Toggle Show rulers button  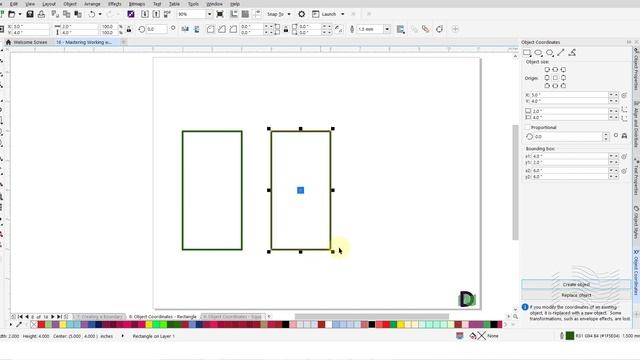click(234, 14)
